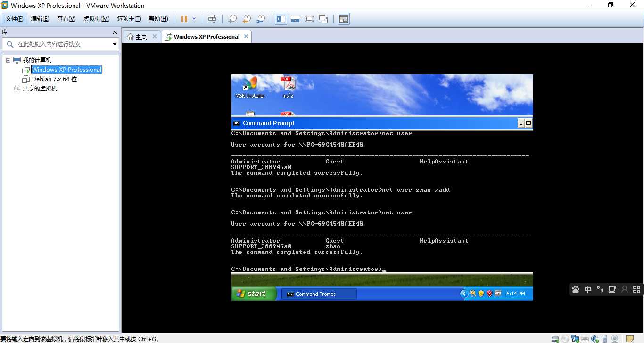Open the snapshot manager
The image size is (644, 343).
[x=261, y=19]
